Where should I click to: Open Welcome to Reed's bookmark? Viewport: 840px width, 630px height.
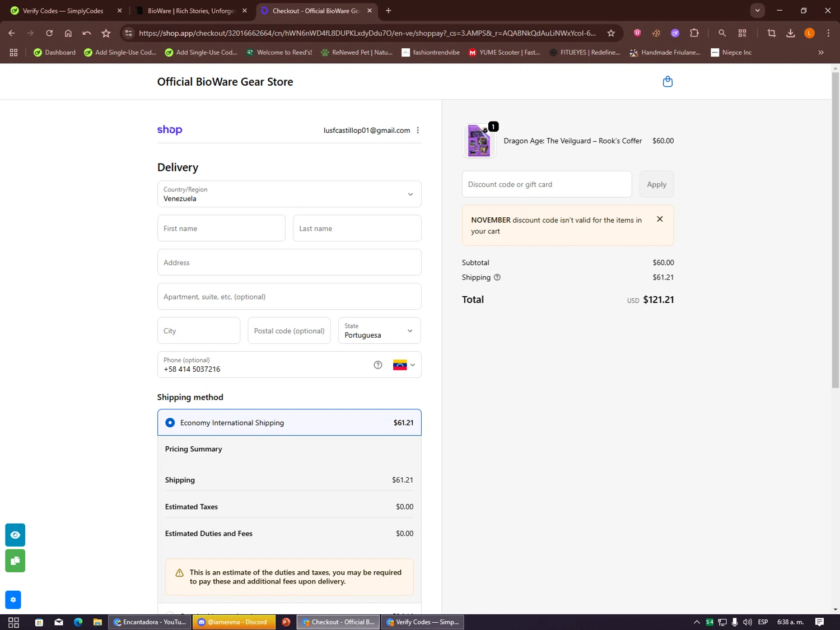pos(279,53)
